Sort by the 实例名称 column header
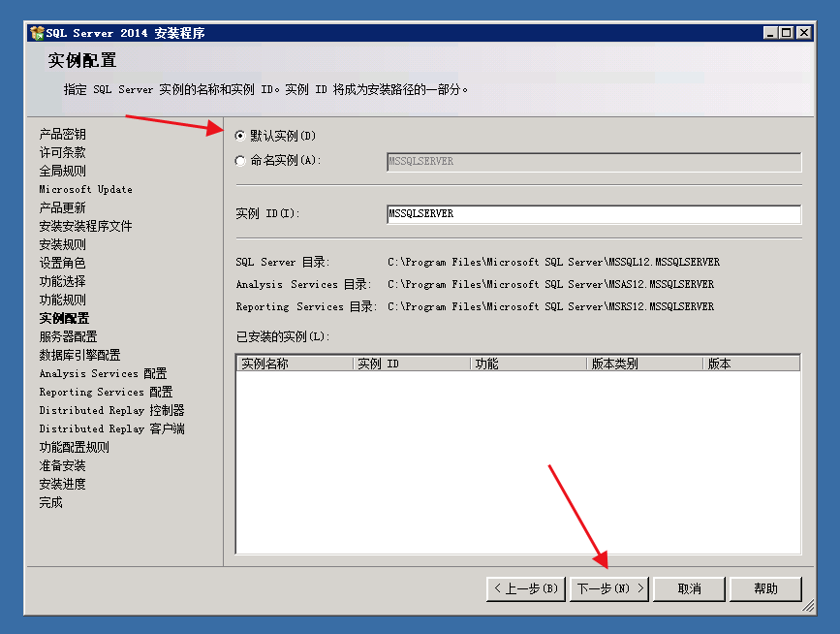The width and height of the screenshot is (840, 634). (295, 365)
